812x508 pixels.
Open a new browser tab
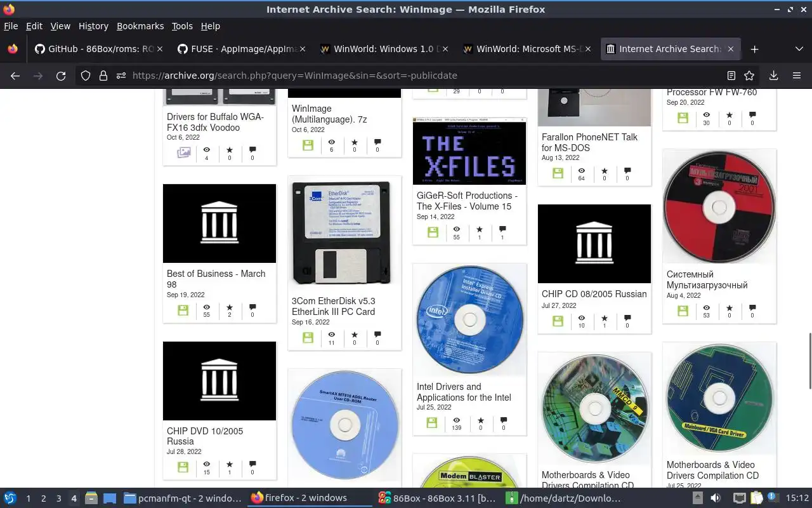coord(754,49)
